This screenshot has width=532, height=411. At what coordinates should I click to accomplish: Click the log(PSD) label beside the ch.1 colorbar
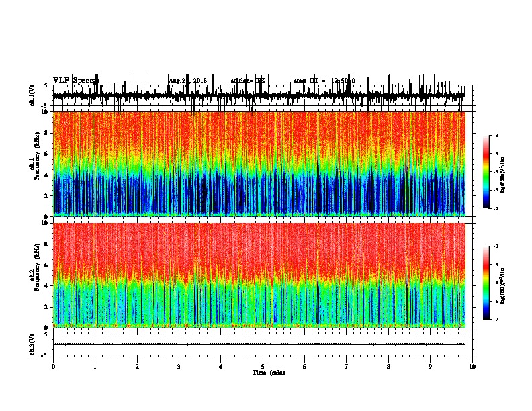(x=503, y=174)
